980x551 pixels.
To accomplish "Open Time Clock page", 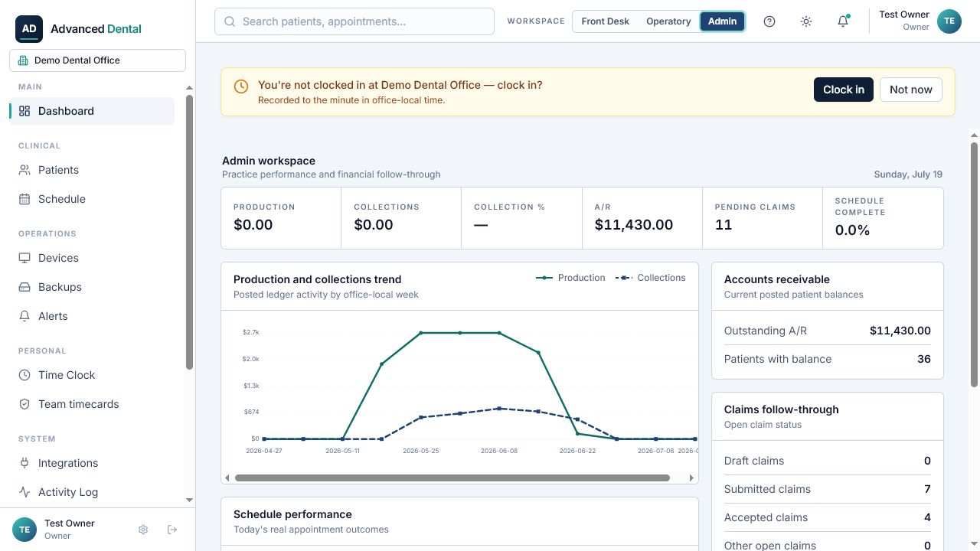I will coord(92,375).
